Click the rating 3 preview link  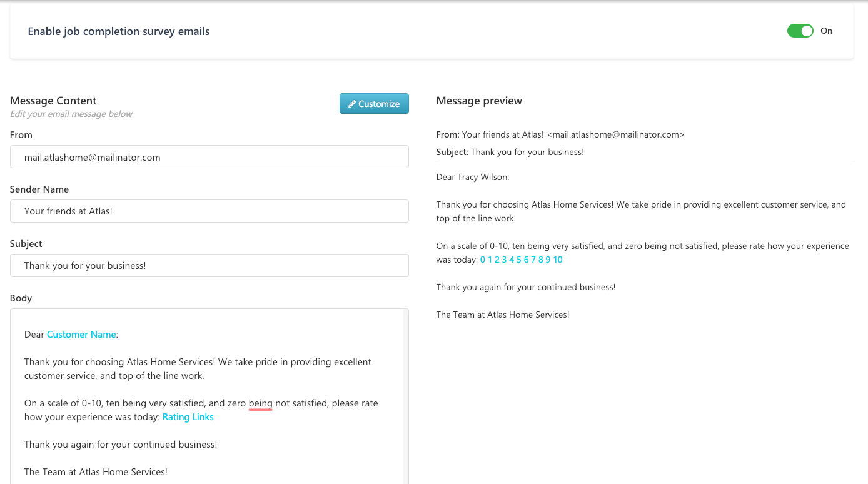pyautogui.click(x=505, y=260)
